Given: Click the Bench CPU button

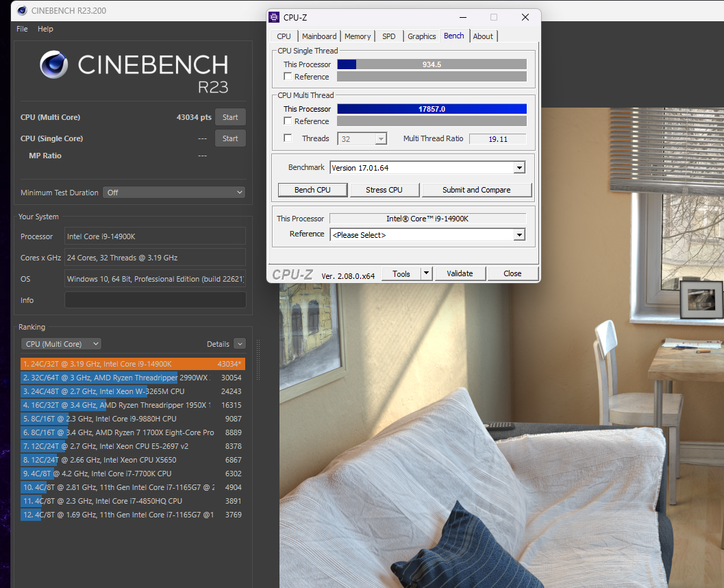Looking at the screenshot, I should 312,190.
